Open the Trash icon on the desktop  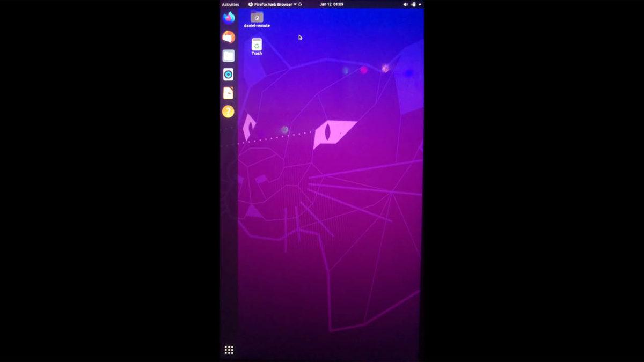click(256, 46)
